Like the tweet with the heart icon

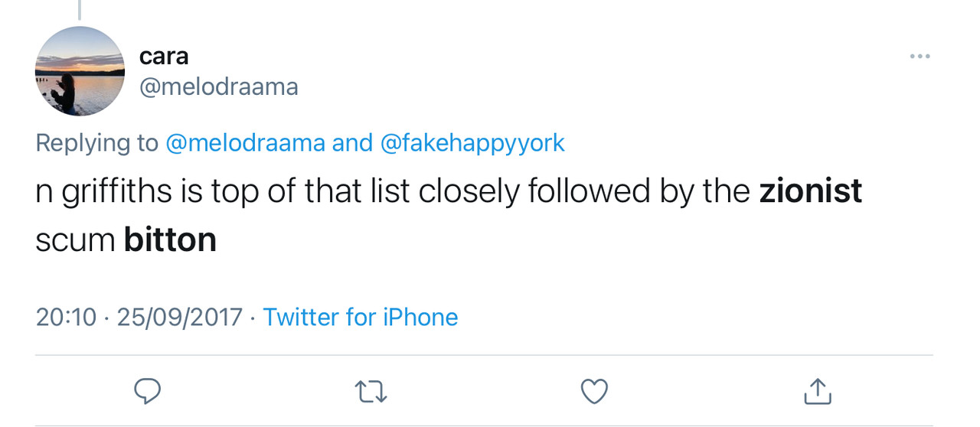coord(594,391)
